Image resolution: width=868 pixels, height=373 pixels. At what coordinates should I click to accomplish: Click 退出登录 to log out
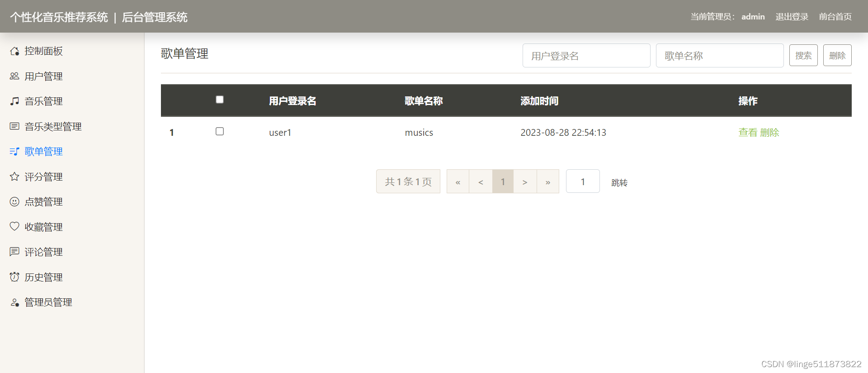(x=792, y=17)
